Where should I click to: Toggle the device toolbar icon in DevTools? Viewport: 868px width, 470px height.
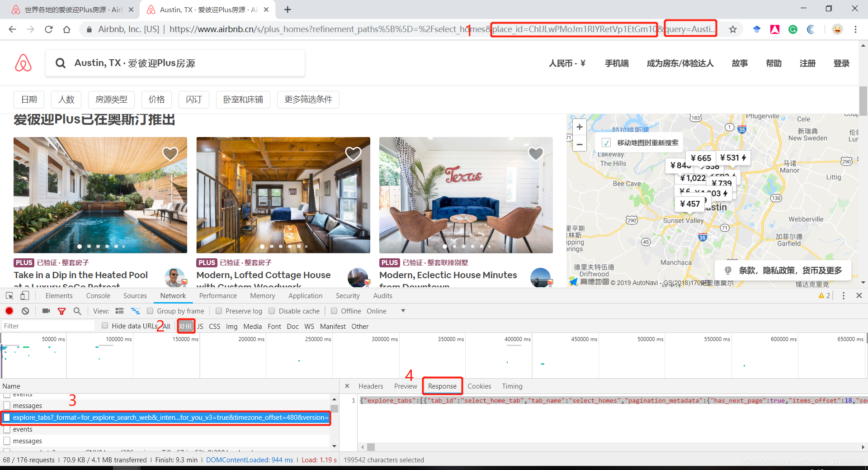click(x=25, y=296)
